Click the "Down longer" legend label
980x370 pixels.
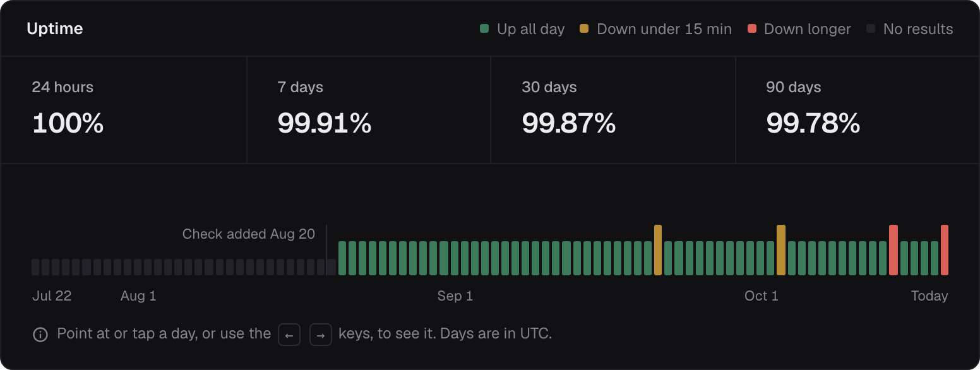click(x=808, y=29)
